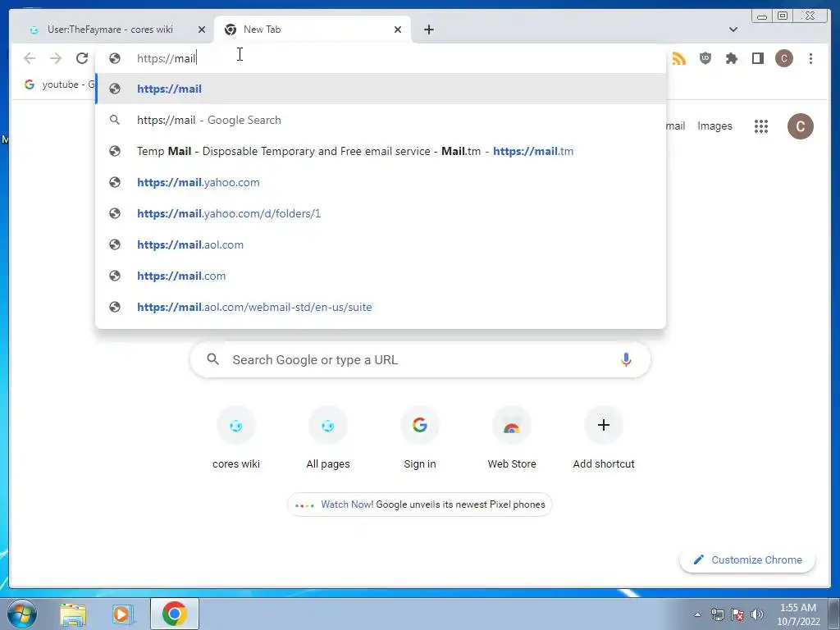Click the Add shortcut plus tile
The width and height of the screenshot is (840, 630).
click(x=604, y=438)
